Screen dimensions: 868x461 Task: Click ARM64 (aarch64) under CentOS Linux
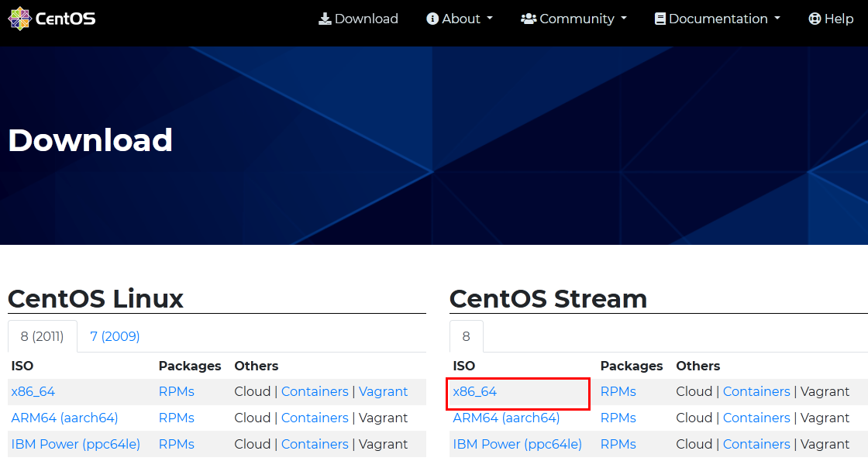[x=64, y=418]
